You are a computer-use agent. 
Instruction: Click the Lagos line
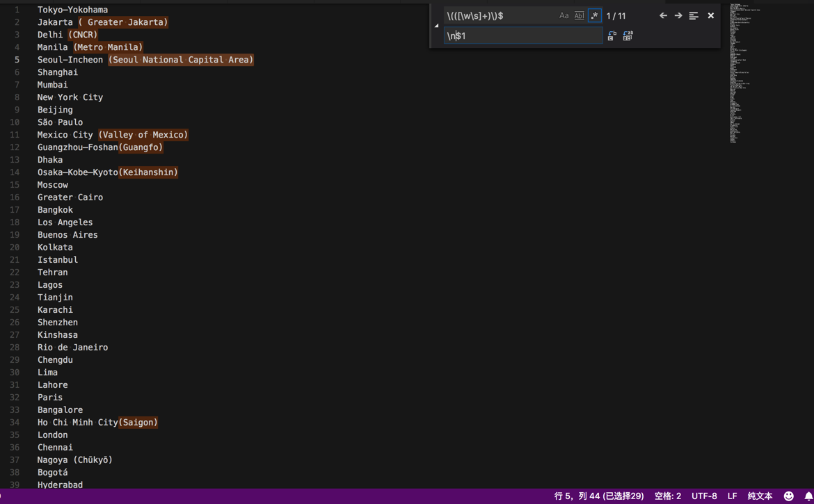(50, 284)
